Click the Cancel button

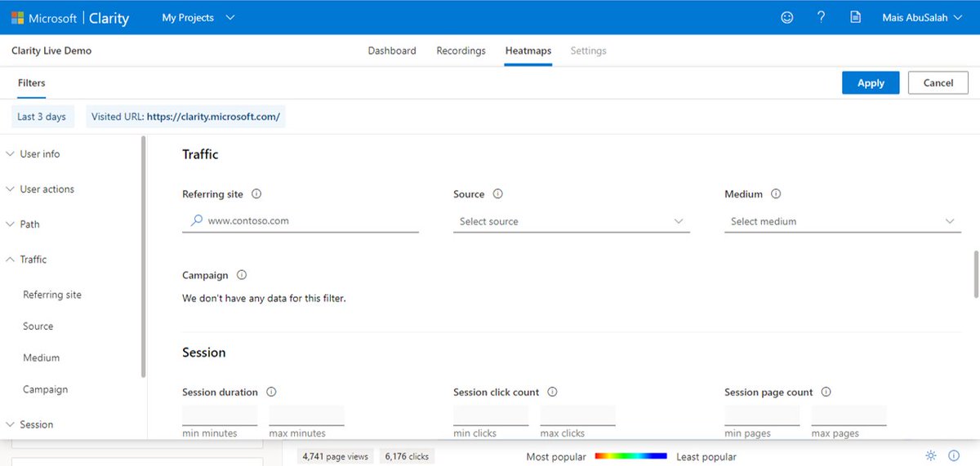pos(938,82)
